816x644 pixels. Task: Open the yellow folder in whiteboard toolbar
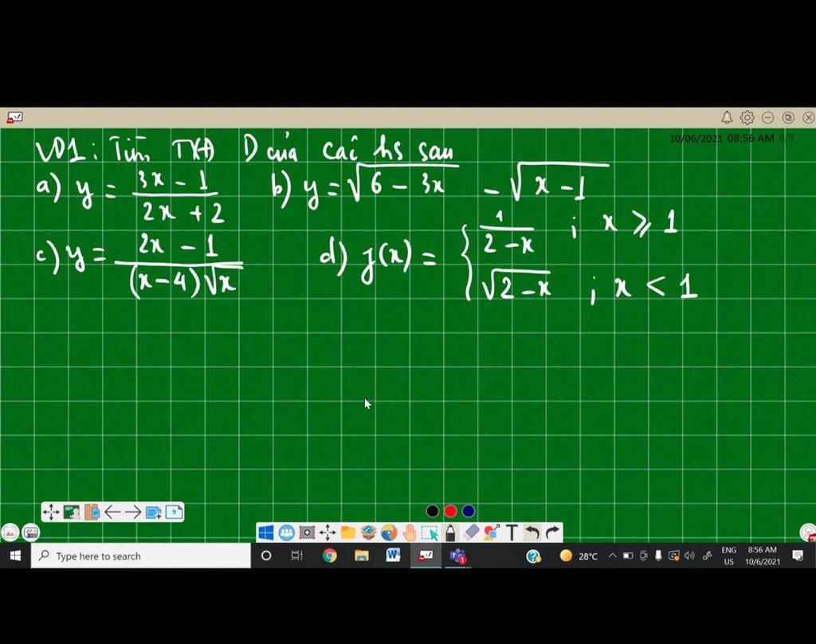pos(348,532)
